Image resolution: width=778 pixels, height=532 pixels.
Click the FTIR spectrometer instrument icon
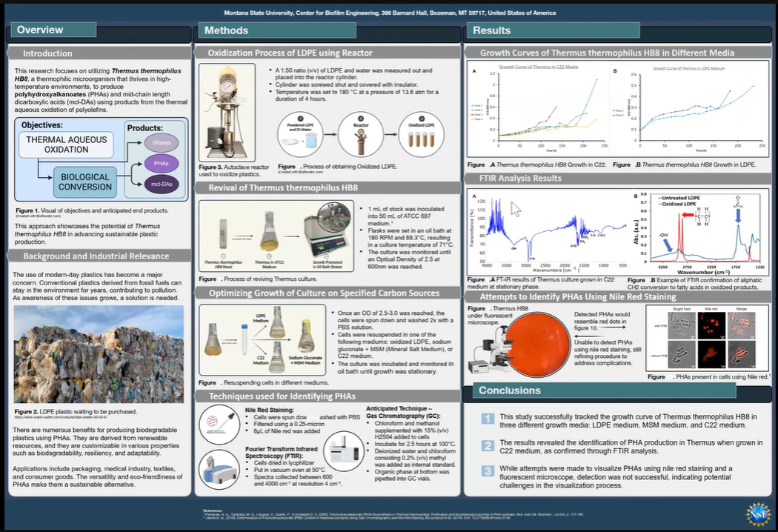click(x=220, y=469)
